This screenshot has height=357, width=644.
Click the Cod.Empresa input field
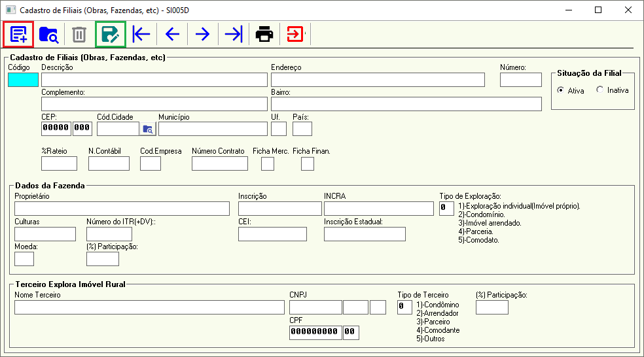click(151, 163)
